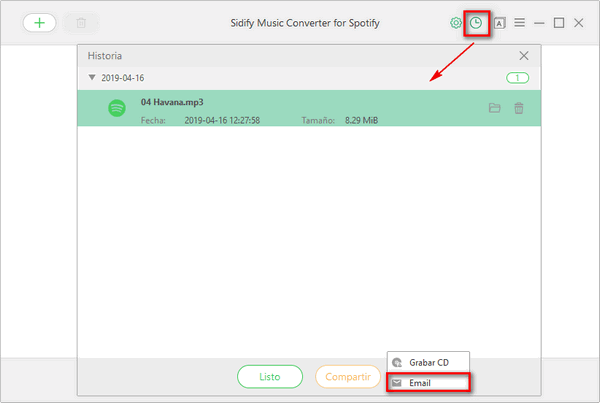Choose Grabar CD from share menu
This screenshot has height=403, width=600.
428,362
